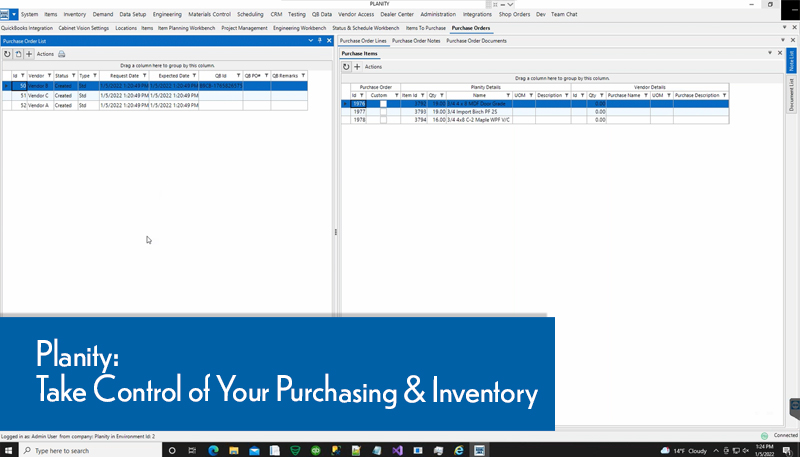Filter the Status column in Purchase Order List
The height and width of the screenshot is (457, 800).
[73, 75]
